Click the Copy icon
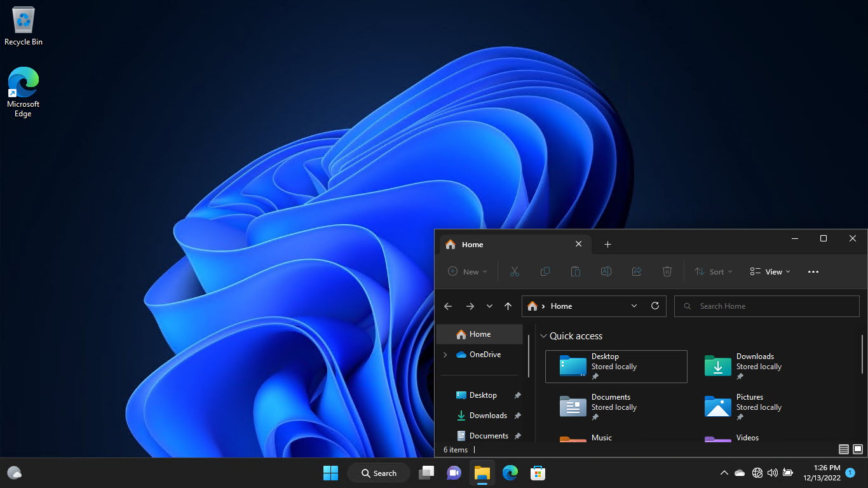The height and width of the screenshot is (488, 868). (545, 271)
